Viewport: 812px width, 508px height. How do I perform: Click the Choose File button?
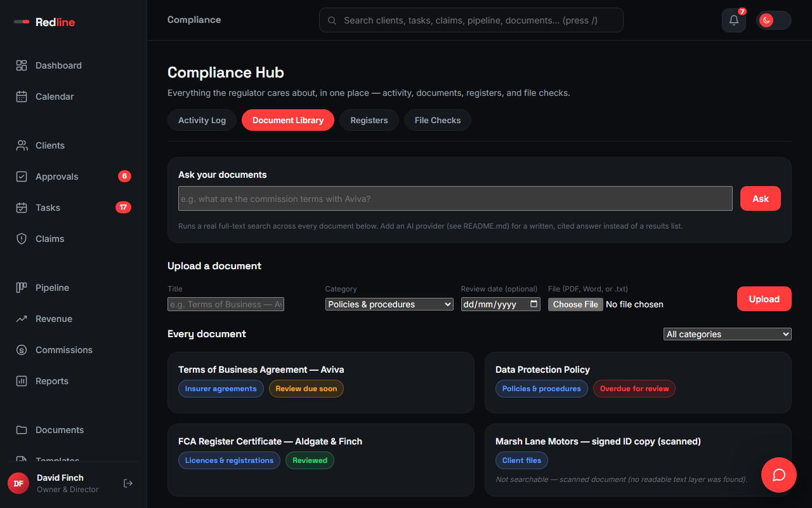pos(575,304)
